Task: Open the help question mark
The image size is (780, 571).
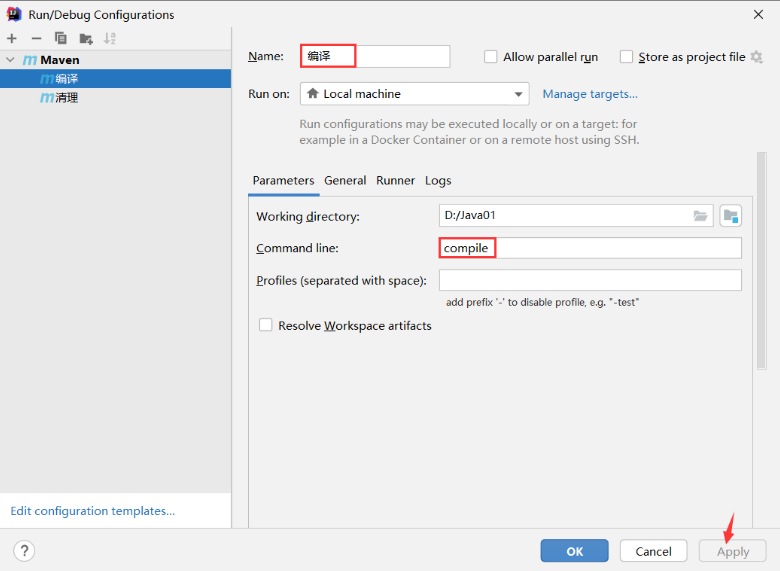Action: click(x=24, y=551)
